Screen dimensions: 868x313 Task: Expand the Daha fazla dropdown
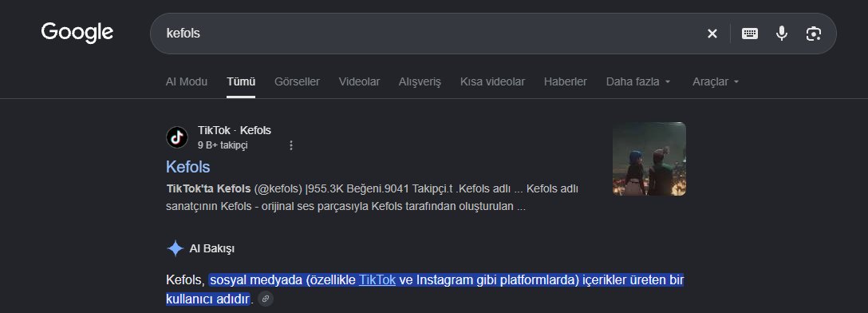638,81
